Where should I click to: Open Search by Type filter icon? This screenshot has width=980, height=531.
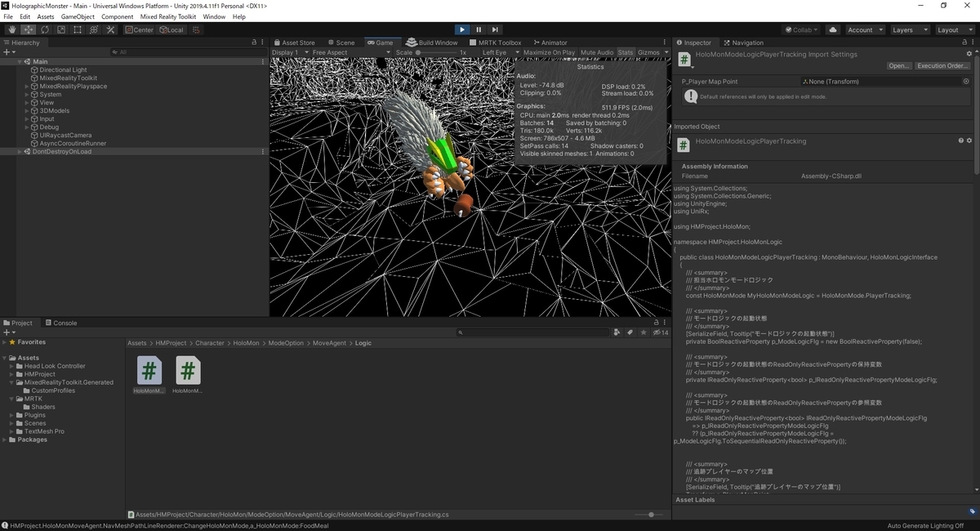coord(617,332)
